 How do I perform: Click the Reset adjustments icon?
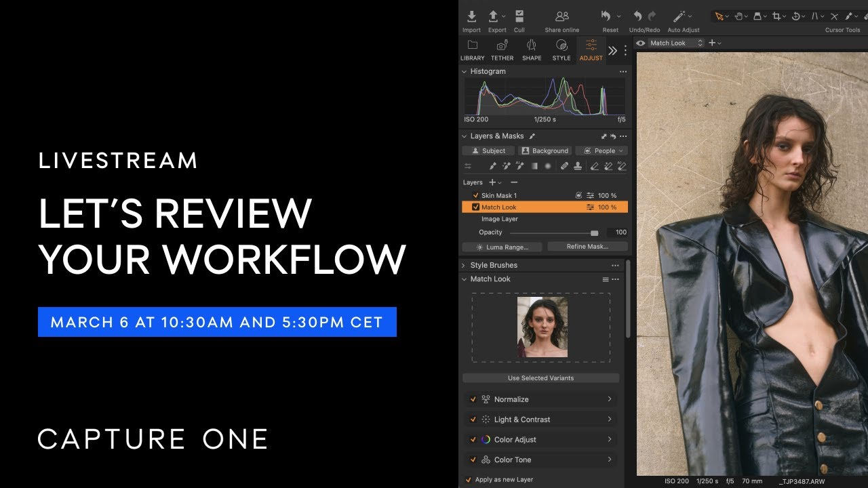[606, 16]
